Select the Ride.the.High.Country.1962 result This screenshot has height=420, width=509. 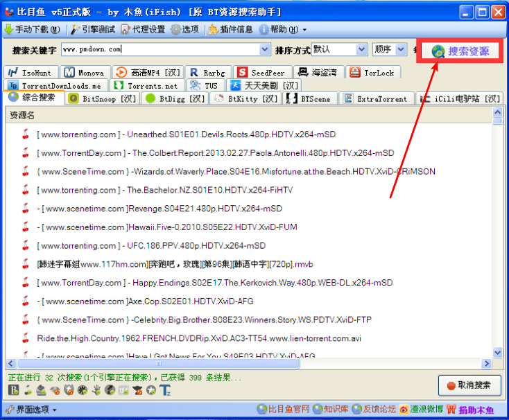[199, 338]
